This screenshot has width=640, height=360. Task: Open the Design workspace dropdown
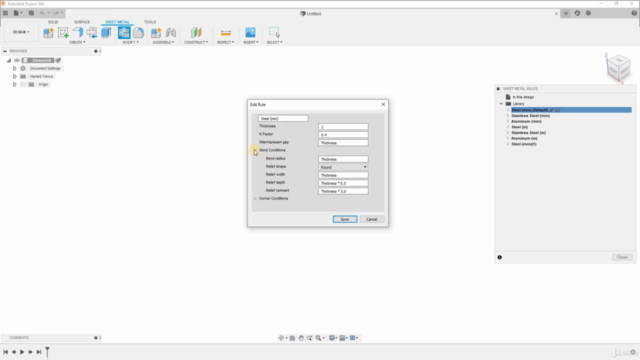(21, 32)
